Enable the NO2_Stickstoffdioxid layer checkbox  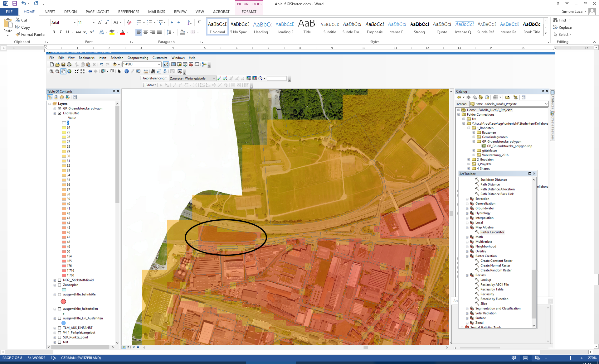[x=60, y=280]
